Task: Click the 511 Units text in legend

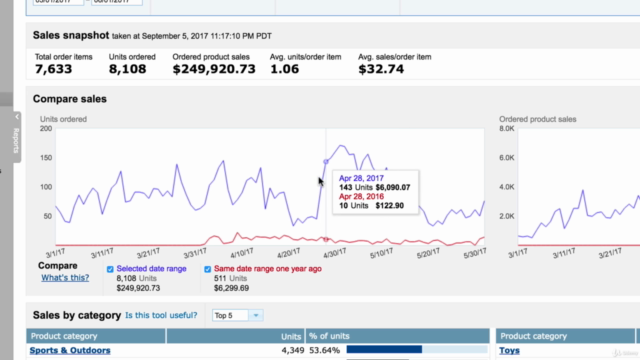Action: click(x=230, y=278)
